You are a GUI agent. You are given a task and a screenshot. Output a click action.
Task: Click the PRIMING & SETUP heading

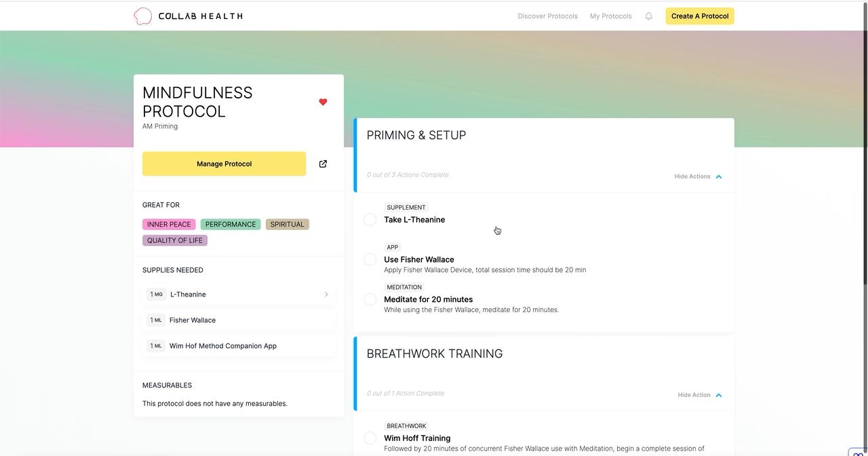416,136
